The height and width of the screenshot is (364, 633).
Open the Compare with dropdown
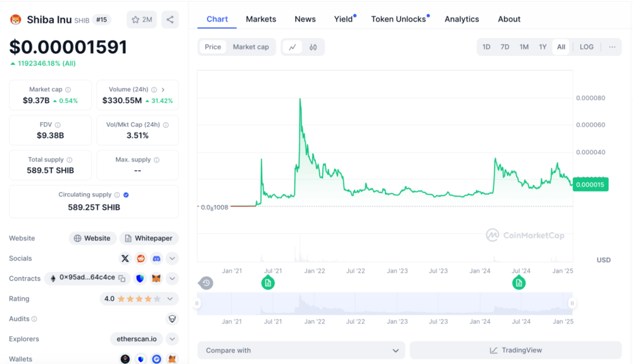[x=301, y=350]
